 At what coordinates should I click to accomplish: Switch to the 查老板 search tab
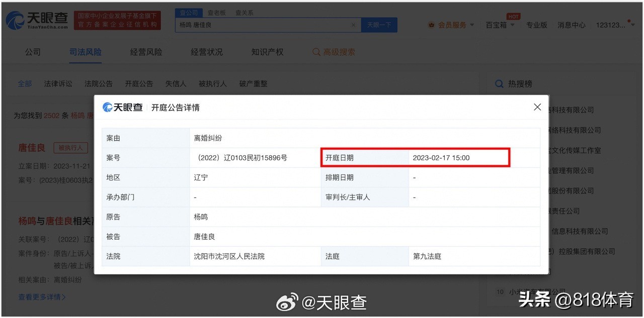point(217,13)
